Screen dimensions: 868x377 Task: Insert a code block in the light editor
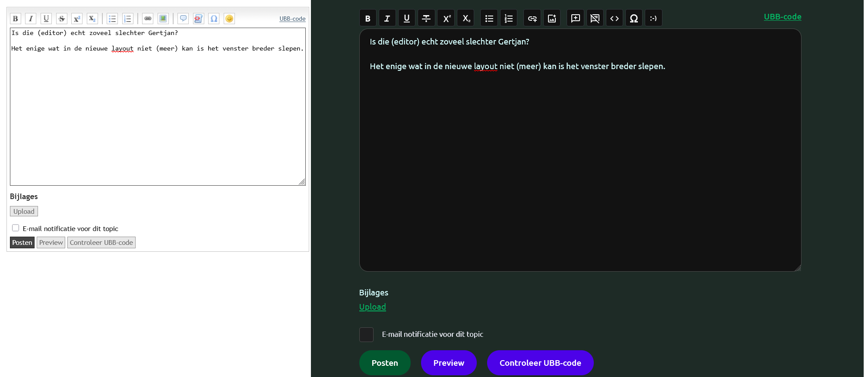point(198,19)
